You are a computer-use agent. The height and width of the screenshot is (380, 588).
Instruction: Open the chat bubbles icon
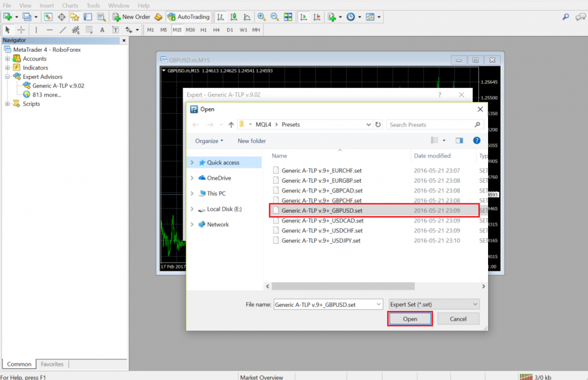click(x=581, y=17)
